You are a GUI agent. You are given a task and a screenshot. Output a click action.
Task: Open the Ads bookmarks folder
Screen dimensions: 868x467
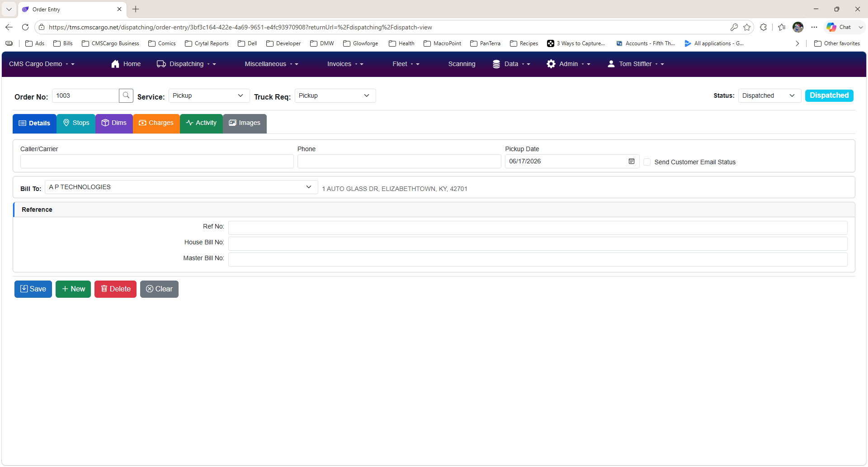(x=35, y=43)
